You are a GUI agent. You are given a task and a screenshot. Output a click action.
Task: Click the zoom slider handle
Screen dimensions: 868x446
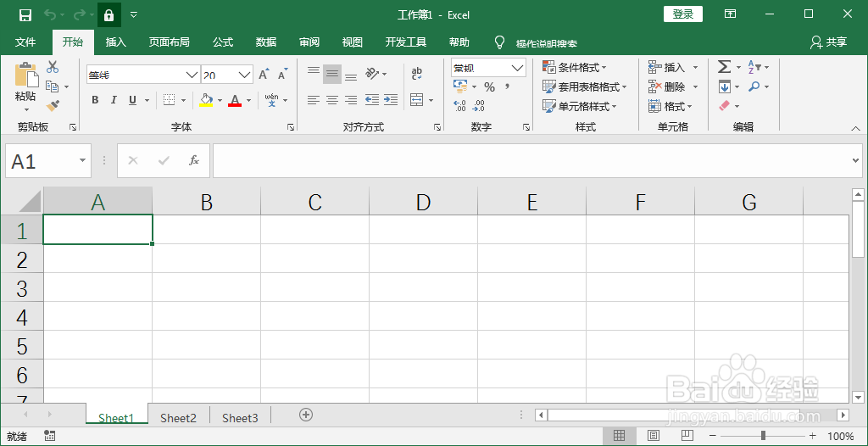click(x=763, y=436)
